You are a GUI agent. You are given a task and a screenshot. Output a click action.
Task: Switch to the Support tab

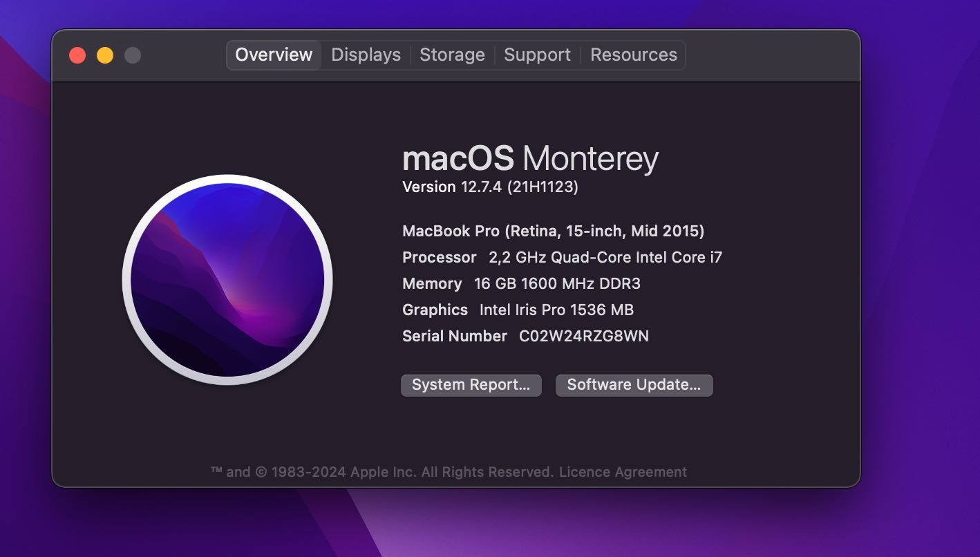[537, 55]
